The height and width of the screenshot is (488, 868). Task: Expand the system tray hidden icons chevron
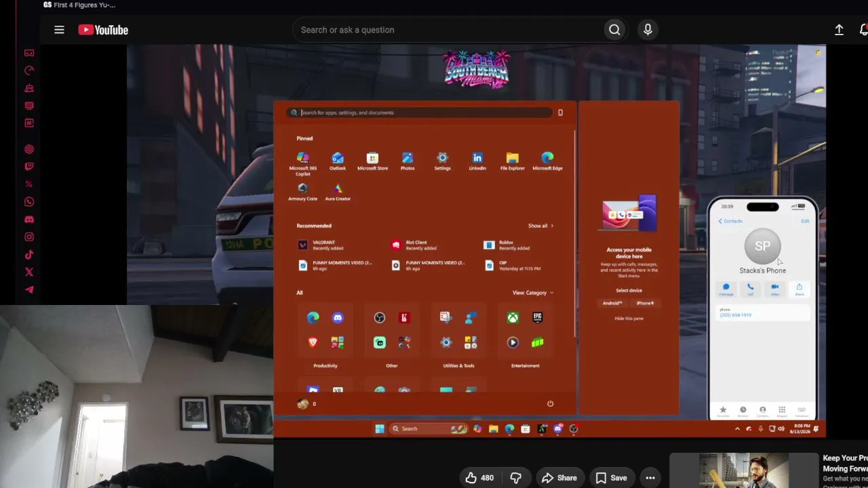[737, 428]
